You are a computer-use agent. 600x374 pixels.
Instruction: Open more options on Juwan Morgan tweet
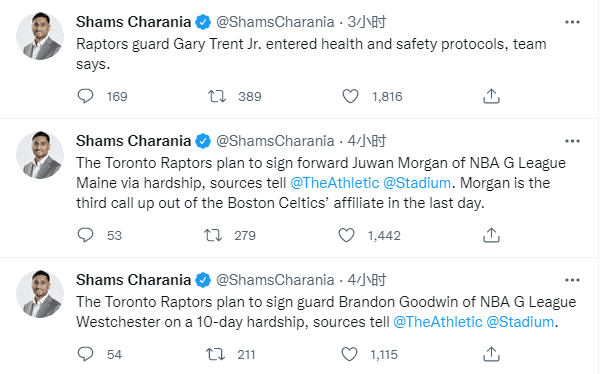coord(572,141)
